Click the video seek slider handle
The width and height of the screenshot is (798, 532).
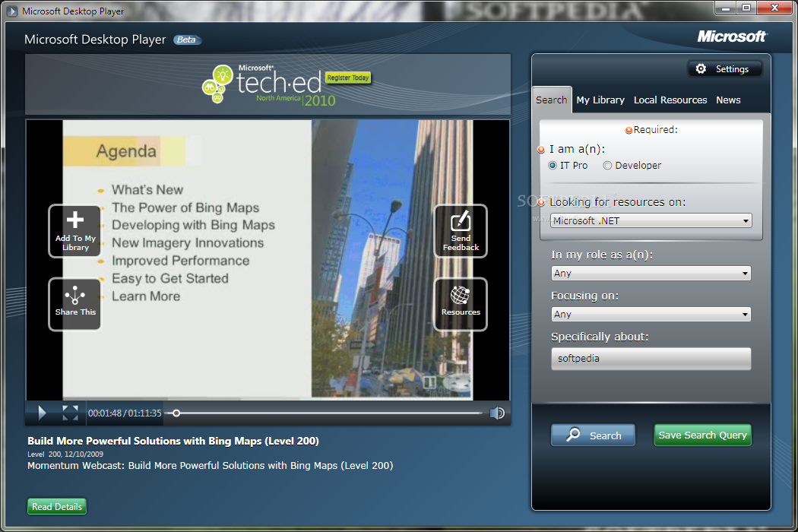click(x=176, y=413)
